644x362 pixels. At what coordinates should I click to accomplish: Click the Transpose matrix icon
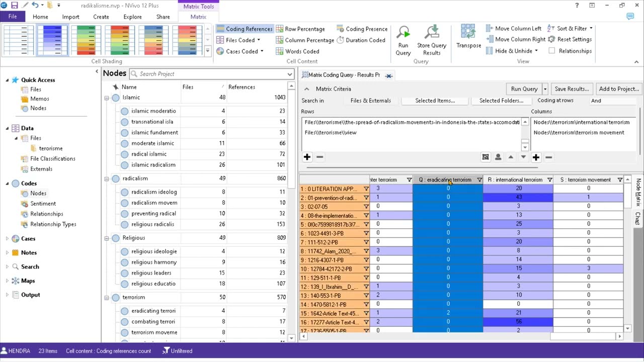[x=468, y=36]
